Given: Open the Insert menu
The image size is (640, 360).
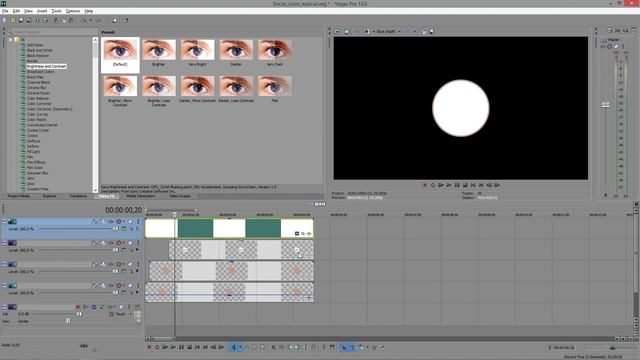Looking at the screenshot, I should coord(42,11).
